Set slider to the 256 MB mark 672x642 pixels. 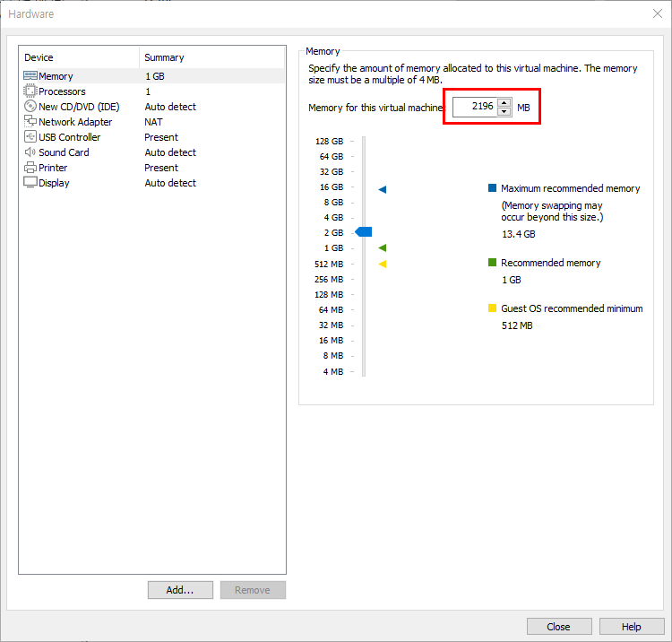pyautogui.click(x=364, y=279)
